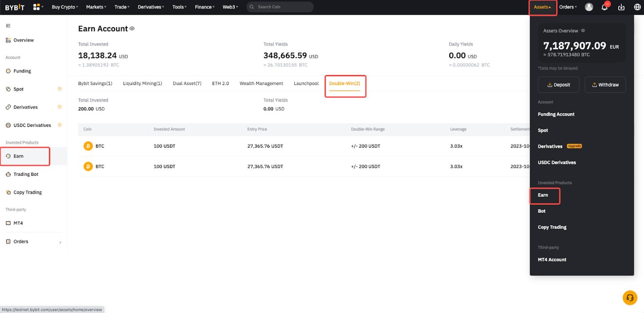Click the headset support chat icon

click(630, 297)
